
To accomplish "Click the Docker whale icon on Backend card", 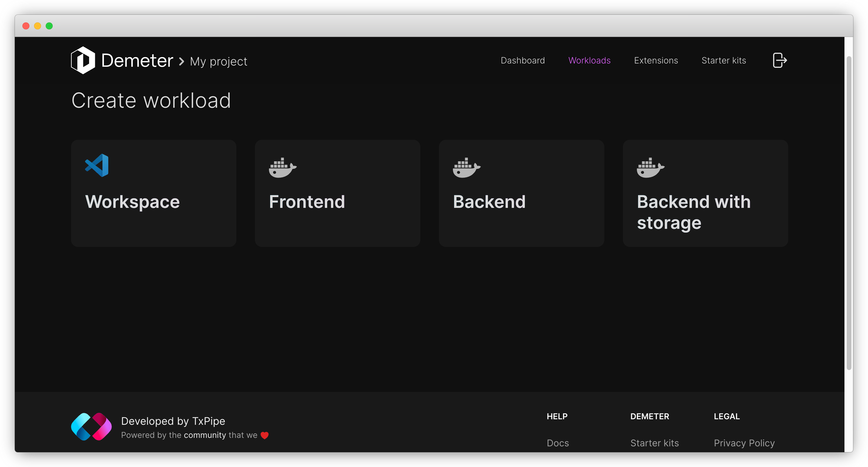I will 466,167.
